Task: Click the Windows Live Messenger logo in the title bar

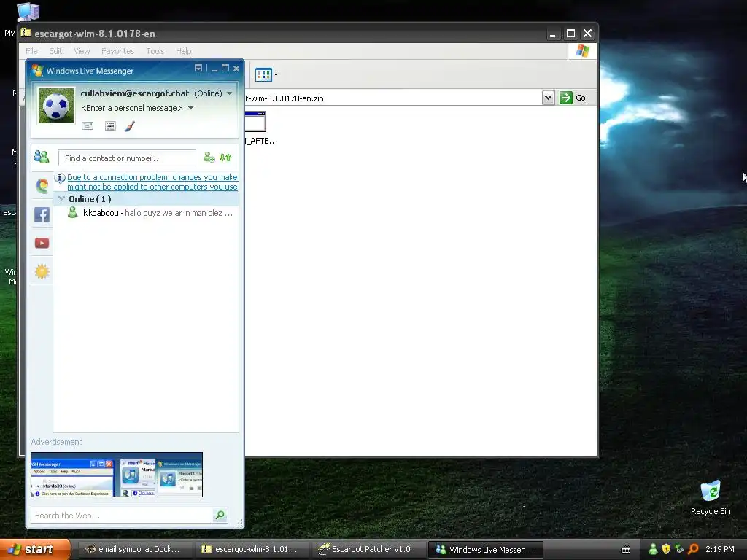Action: coord(37,71)
